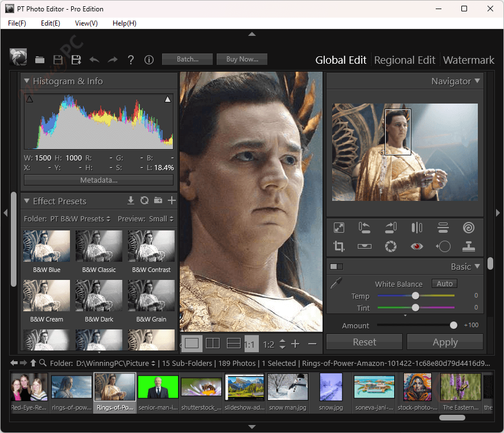504x433 pixels.
Task: Create new preset folder icon
Action: coord(158,201)
